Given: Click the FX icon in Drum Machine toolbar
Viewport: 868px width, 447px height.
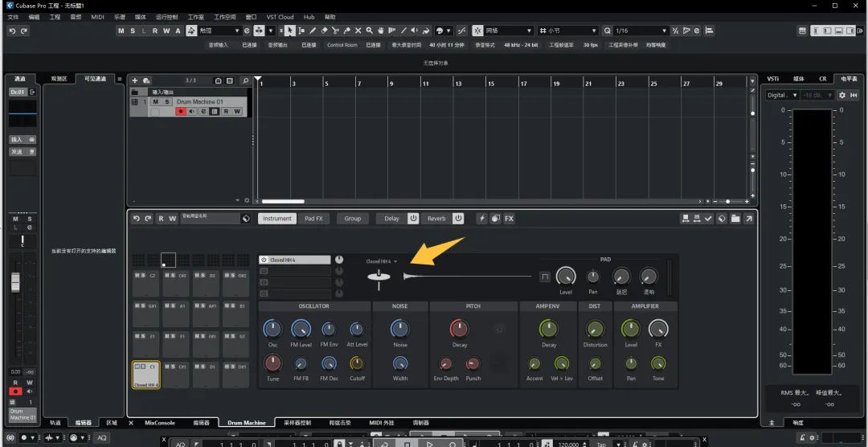Looking at the screenshot, I should click(x=509, y=219).
